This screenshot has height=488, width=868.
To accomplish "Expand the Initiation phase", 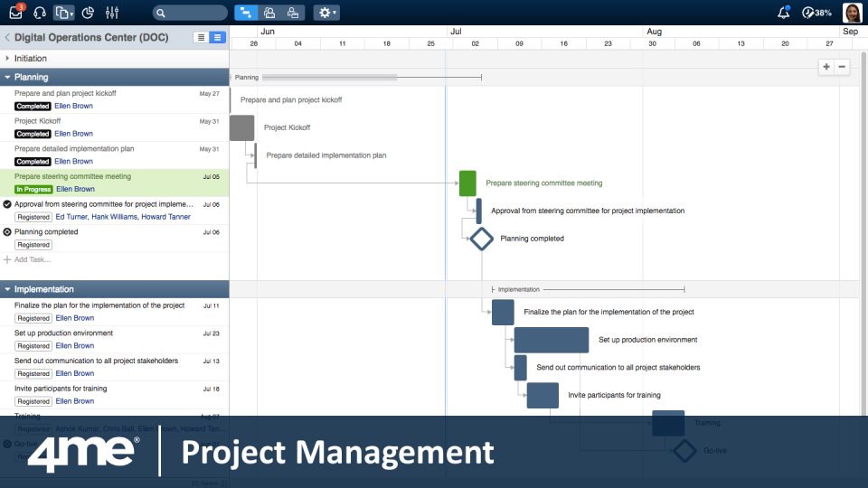I will coord(7,58).
